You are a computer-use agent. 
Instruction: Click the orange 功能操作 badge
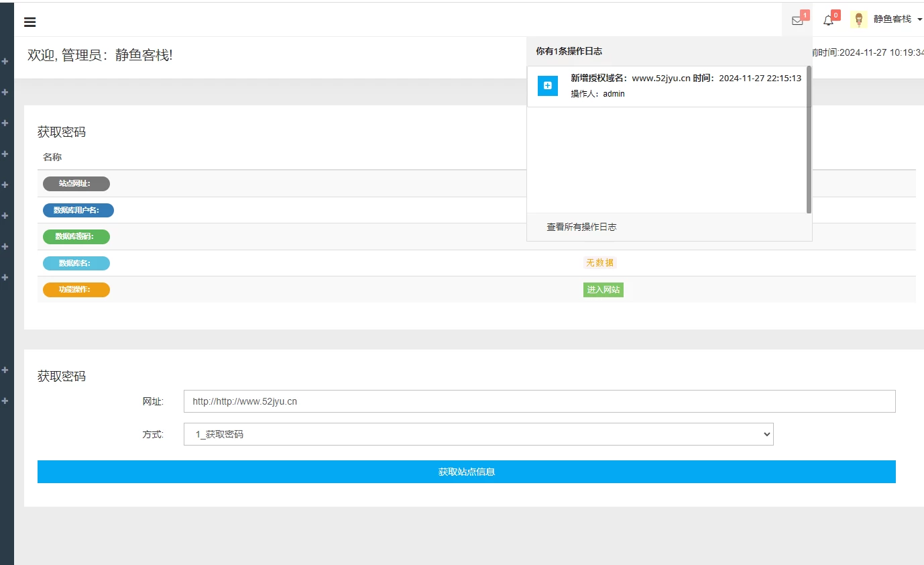pyautogui.click(x=76, y=290)
